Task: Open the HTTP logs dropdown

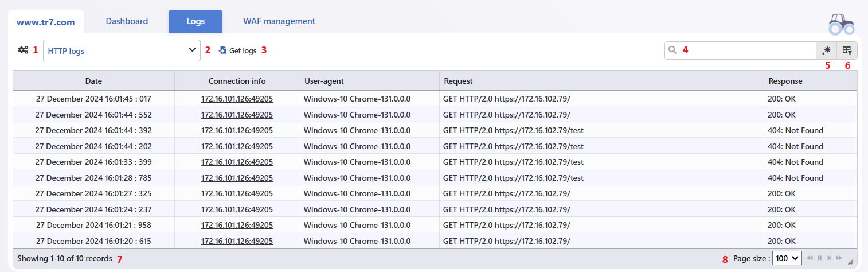Action: point(122,50)
